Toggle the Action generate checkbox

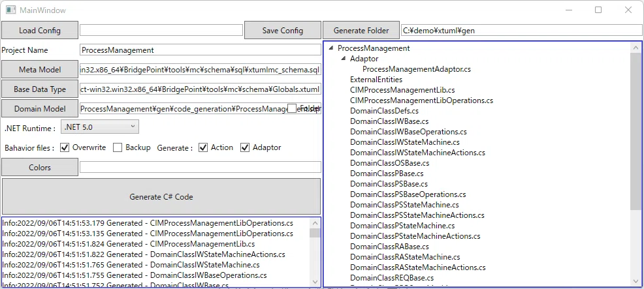[203, 147]
